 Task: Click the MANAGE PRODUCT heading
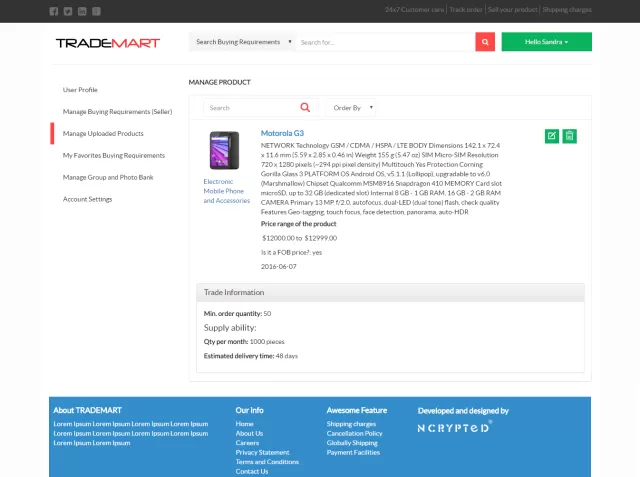[x=220, y=82]
